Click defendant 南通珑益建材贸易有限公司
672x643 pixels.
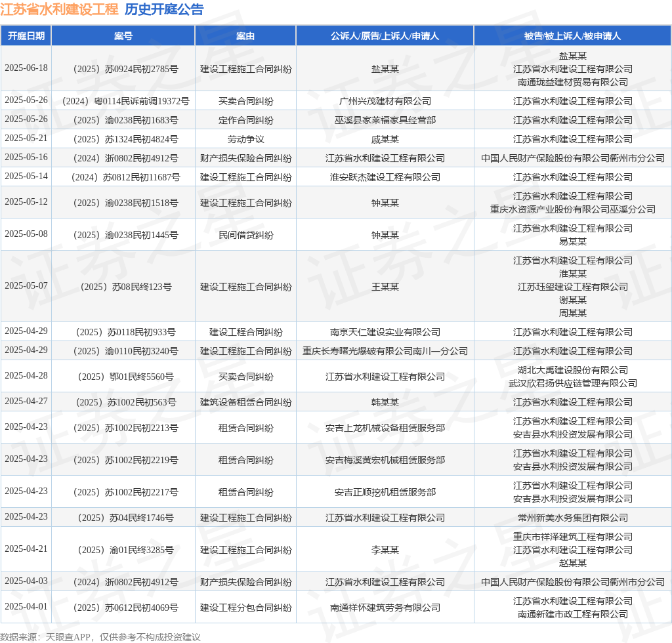pyautogui.click(x=572, y=82)
